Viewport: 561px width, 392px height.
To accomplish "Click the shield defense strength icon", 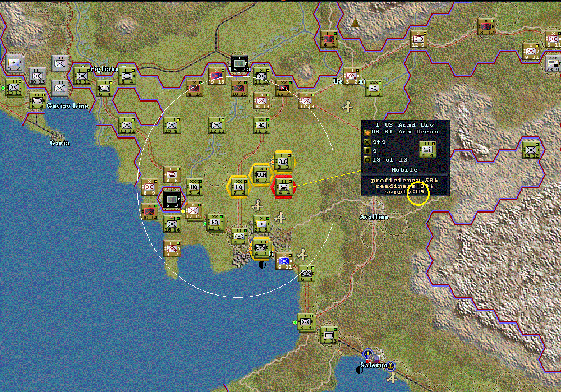I will pos(367,151).
